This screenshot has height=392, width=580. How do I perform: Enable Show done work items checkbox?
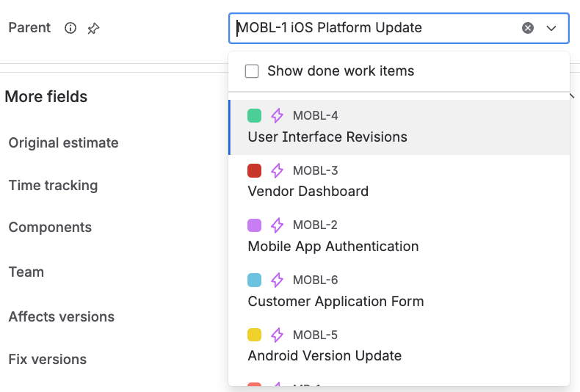pyautogui.click(x=252, y=71)
